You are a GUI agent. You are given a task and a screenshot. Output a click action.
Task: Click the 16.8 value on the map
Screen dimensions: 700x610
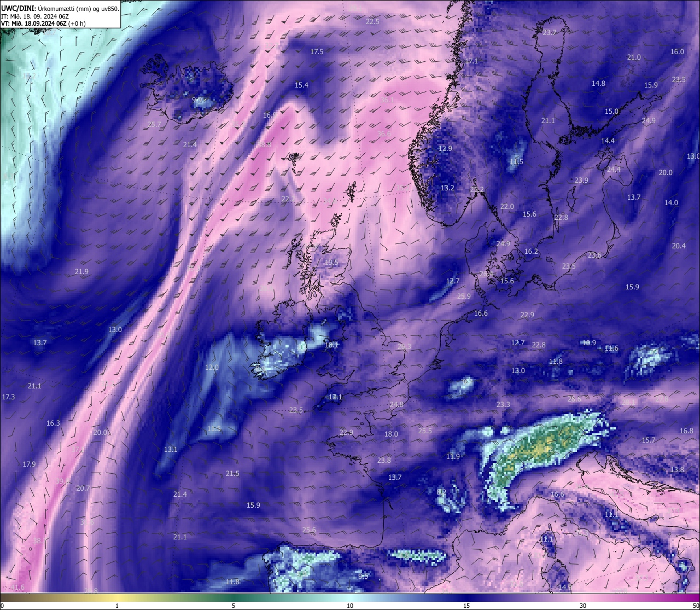pyautogui.click(x=686, y=431)
